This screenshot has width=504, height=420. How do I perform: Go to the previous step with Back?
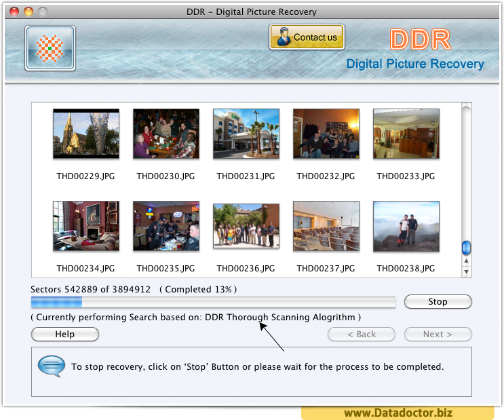(x=362, y=334)
